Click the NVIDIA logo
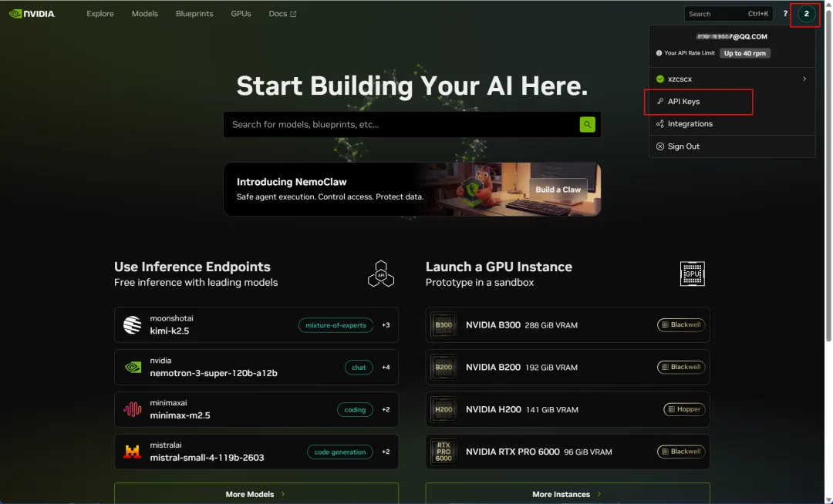 (x=32, y=14)
